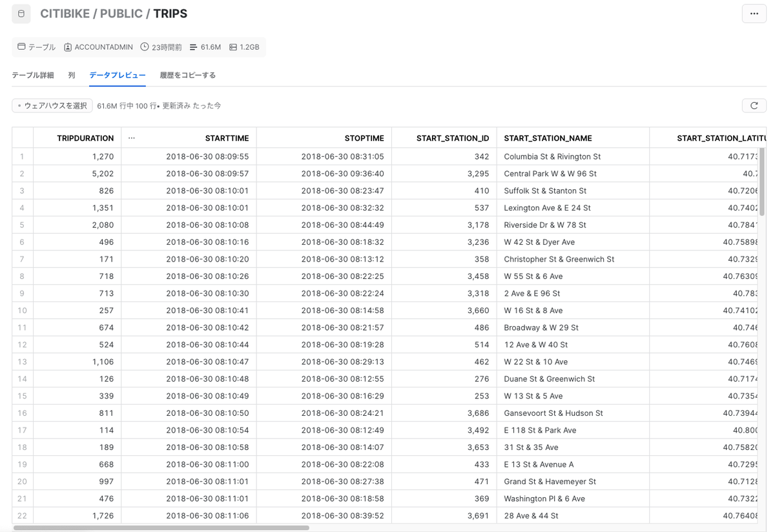Open the STARTTIME column ellipsis menu

132,138
